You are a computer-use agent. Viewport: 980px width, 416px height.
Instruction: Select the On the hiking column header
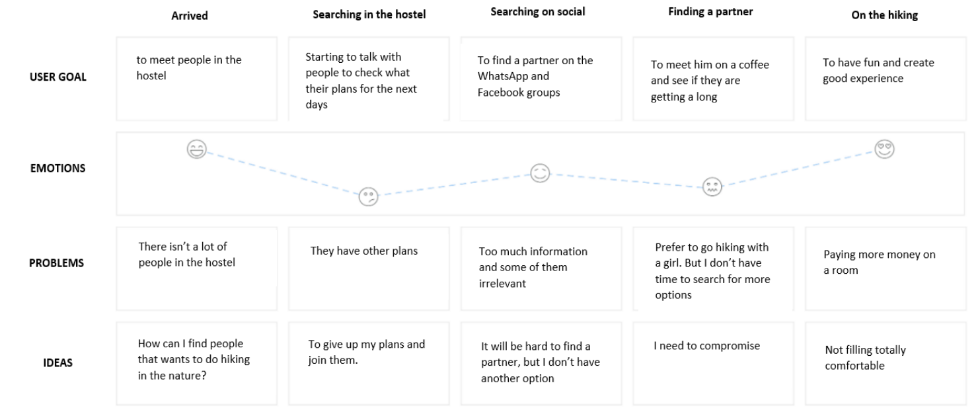click(x=884, y=16)
